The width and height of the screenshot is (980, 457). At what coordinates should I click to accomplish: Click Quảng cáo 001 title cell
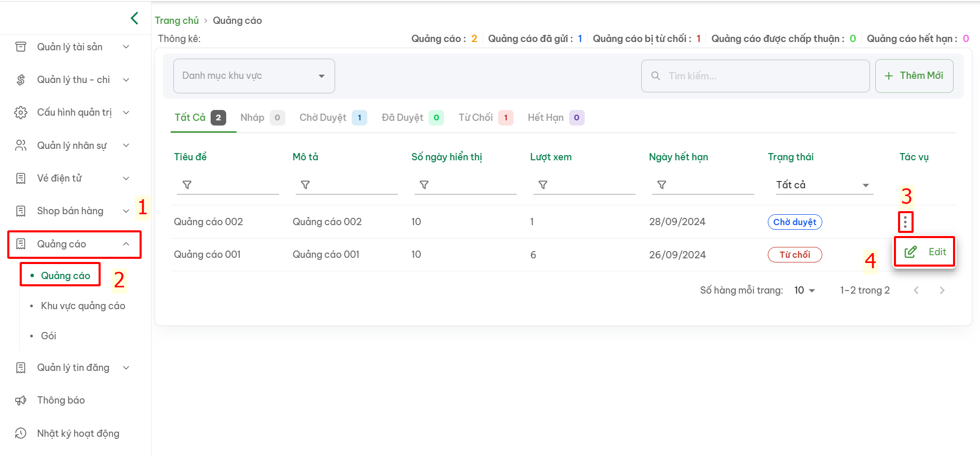tap(208, 255)
